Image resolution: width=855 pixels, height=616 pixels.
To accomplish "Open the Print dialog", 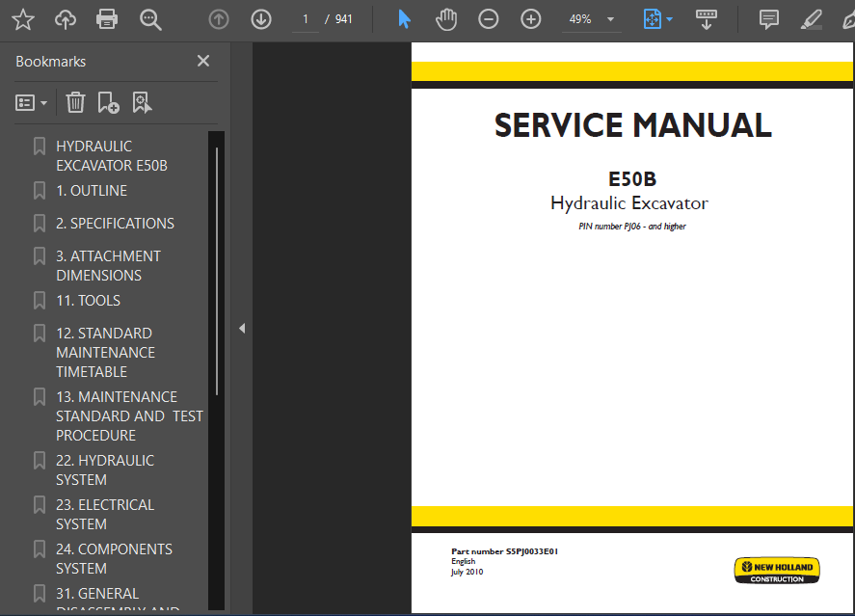I will 107,18.
